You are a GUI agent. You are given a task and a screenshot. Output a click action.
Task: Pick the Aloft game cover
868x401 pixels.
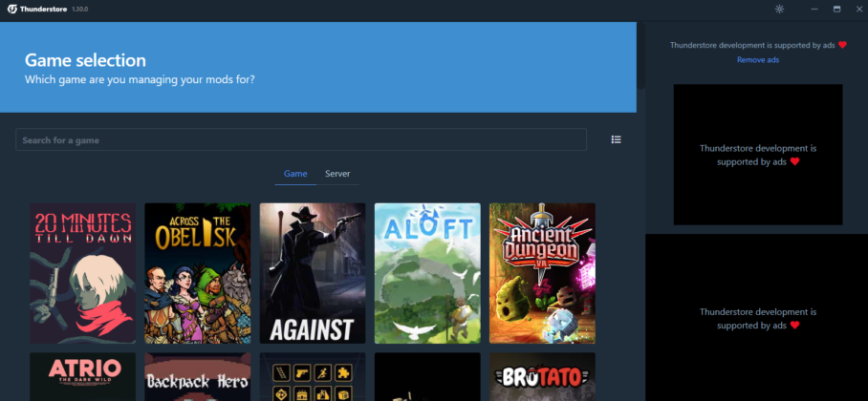[x=427, y=272]
